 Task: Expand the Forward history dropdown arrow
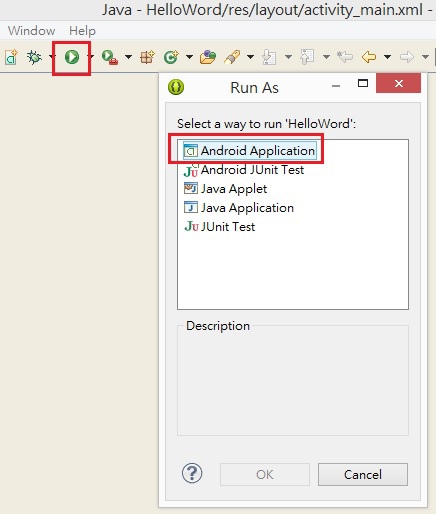pyautogui.click(x=425, y=57)
